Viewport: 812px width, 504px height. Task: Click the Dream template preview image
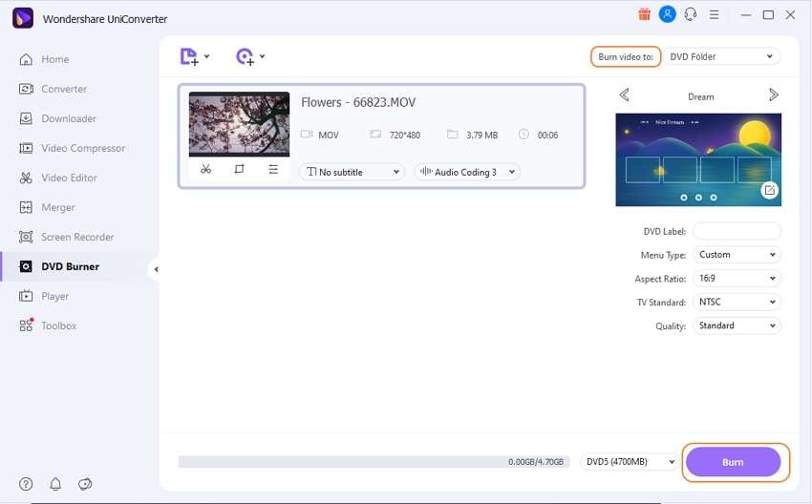click(x=698, y=159)
